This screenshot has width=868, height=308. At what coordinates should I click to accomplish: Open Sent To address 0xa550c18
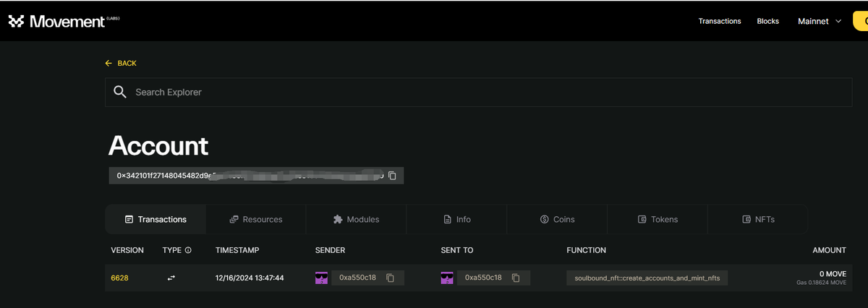(x=483, y=278)
